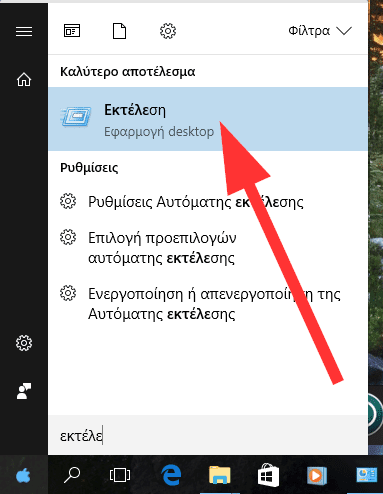Filter results by apps icon
Viewport: 383px width, 494px height.
[x=72, y=31]
